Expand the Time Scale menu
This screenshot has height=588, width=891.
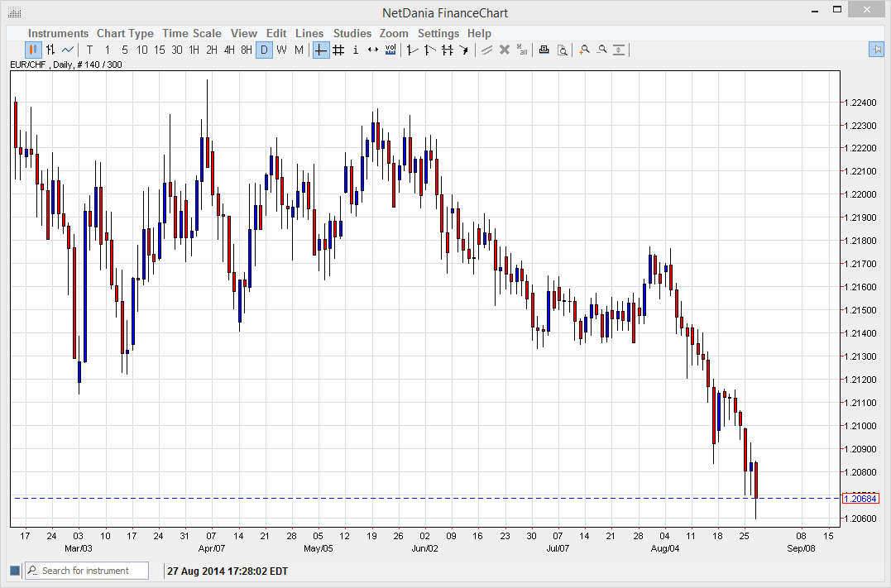pos(192,33)
